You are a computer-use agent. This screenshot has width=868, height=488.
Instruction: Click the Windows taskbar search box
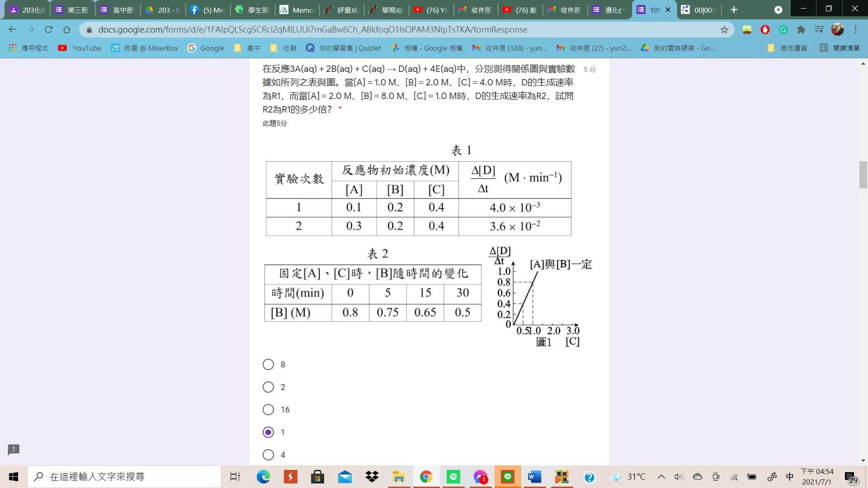click(124, 477)
